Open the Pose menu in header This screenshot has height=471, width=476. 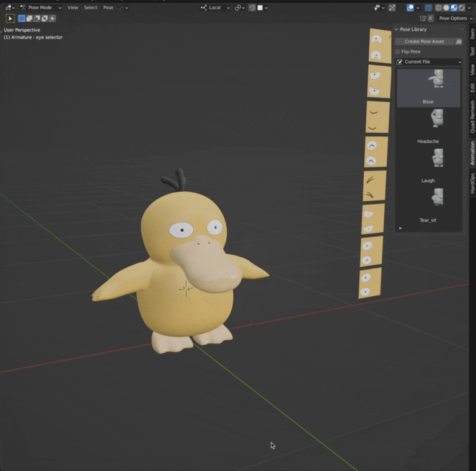pyautogui.click(x=108, y=7)
